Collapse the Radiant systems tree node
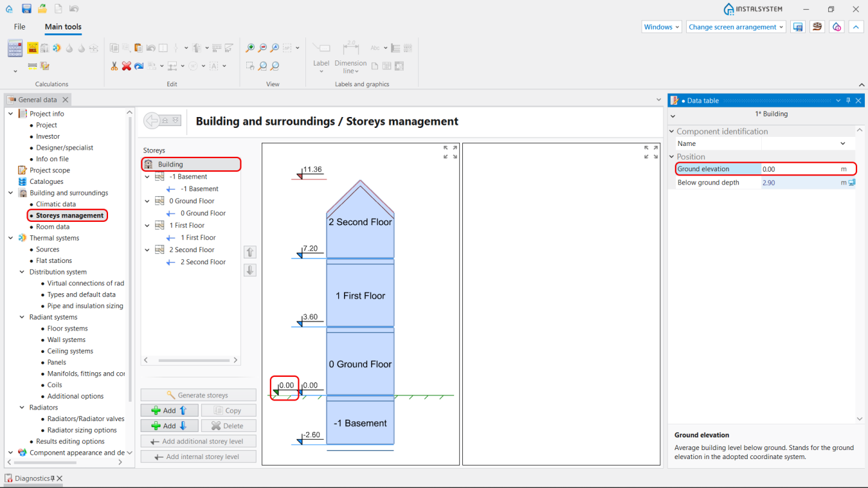Screen dimensions: 868x488 [x=22, y=317]
